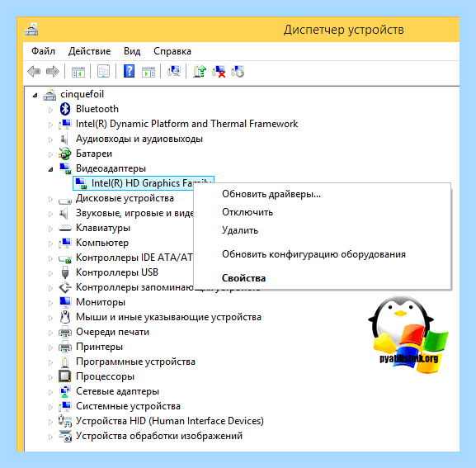Expand Устройства HID category arrow
The height and width of the screenshot is (468, 476).
(x=50, y=422)
